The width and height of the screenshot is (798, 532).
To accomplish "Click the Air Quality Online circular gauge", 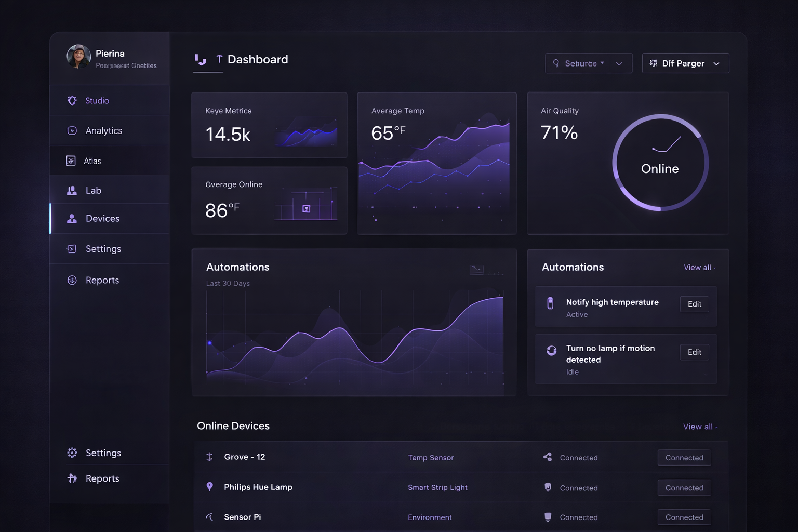I will coord(660,163).
